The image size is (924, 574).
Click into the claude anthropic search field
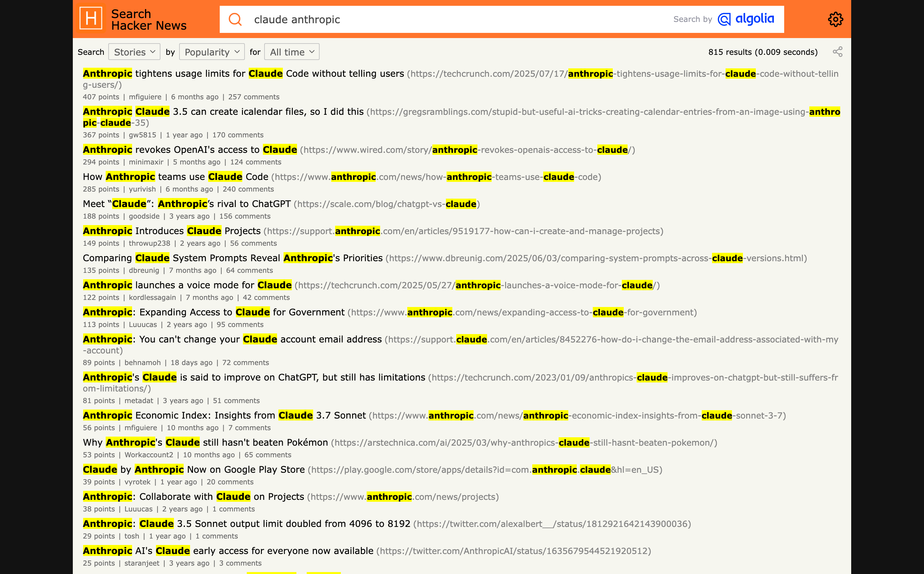(x=455, y=19)
